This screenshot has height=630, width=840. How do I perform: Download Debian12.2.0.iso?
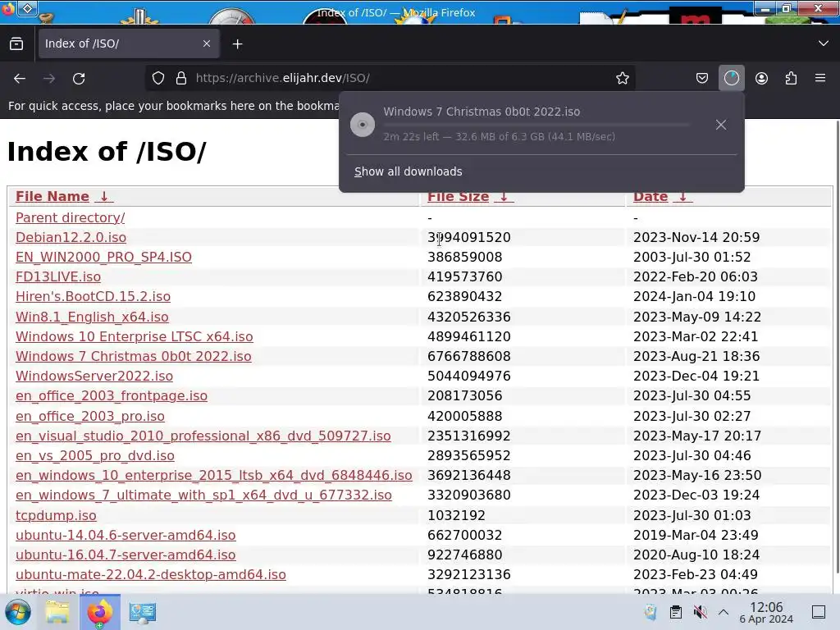pos(71,237)
